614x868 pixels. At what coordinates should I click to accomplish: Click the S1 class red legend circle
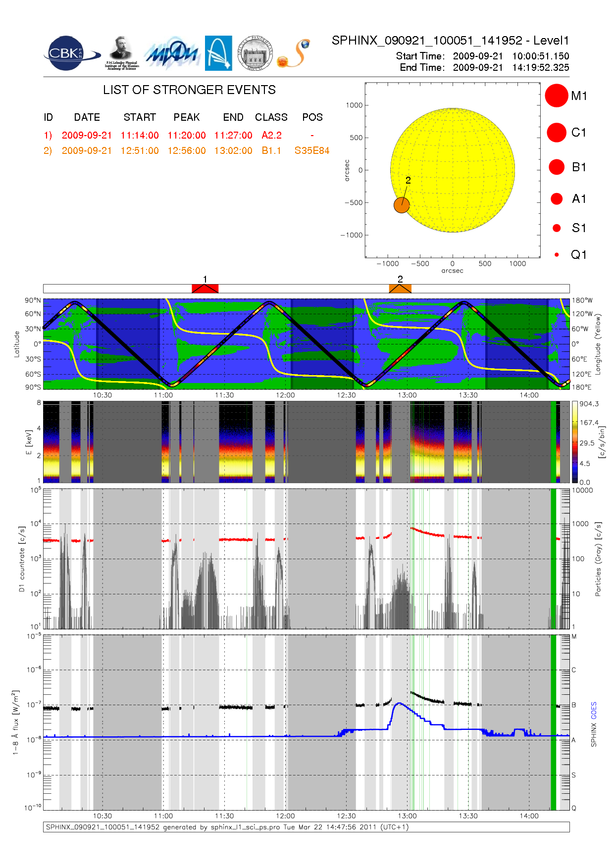[557, 228]
